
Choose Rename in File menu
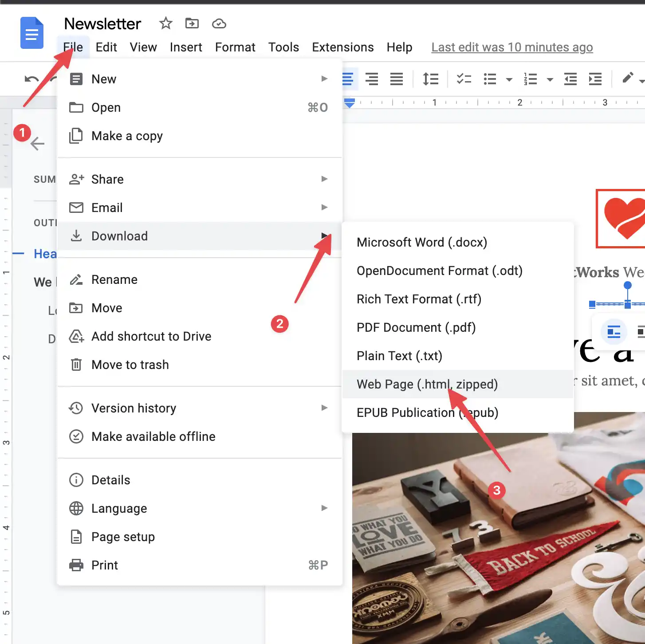pyautogui.click(x=200, y=279)
